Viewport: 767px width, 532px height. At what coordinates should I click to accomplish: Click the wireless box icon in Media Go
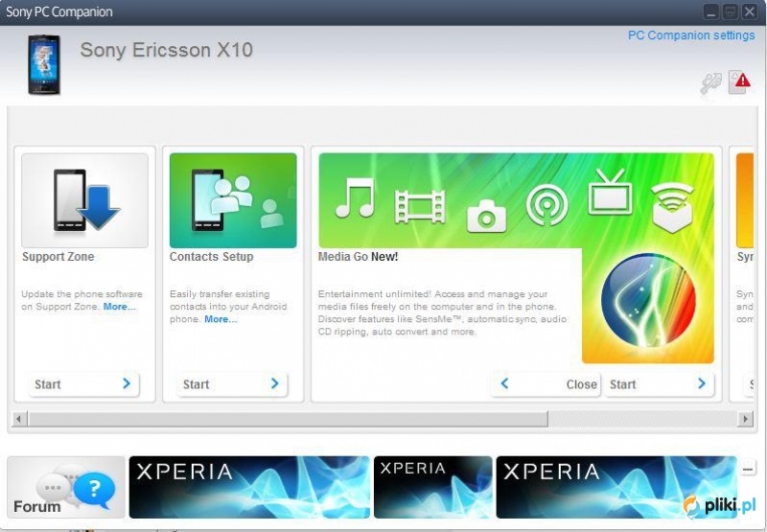(x=673, y=207)
